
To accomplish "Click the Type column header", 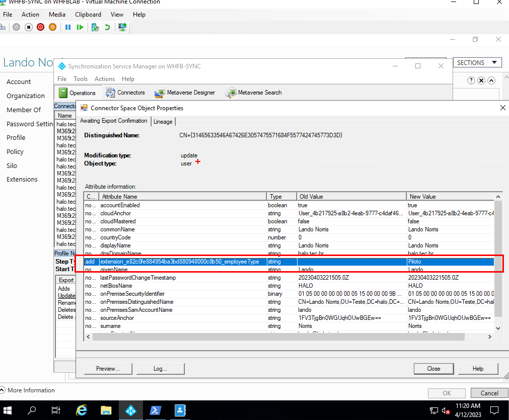I will (x=281, y=197).
